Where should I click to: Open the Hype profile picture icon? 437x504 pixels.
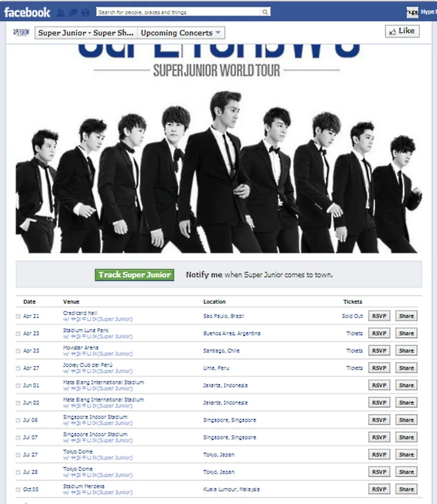(412, 12)
